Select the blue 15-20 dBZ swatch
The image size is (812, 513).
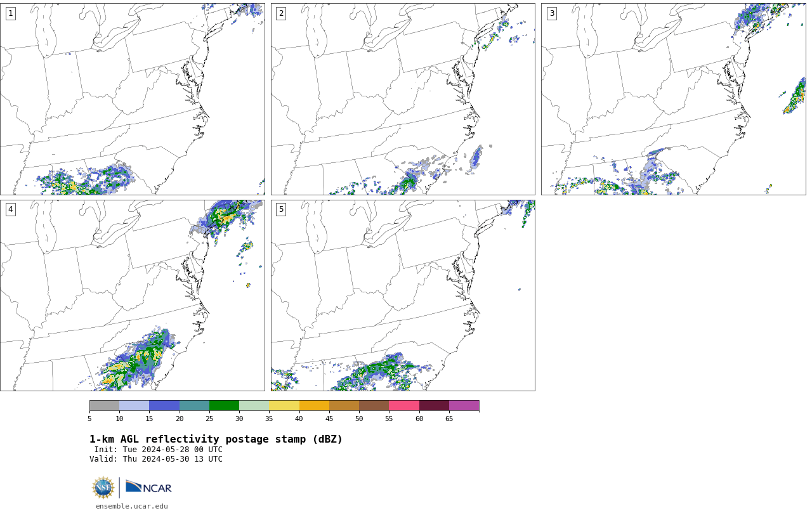[x=164, y=406]
